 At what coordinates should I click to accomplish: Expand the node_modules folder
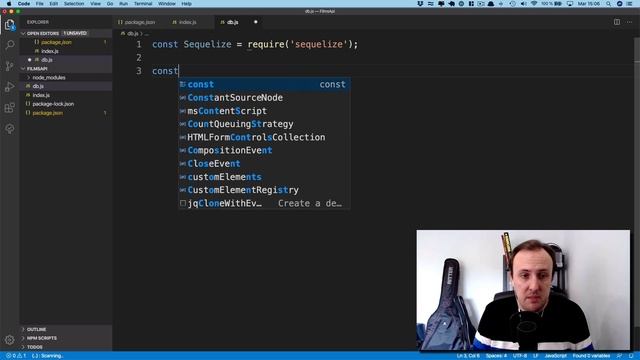[66, 78]
